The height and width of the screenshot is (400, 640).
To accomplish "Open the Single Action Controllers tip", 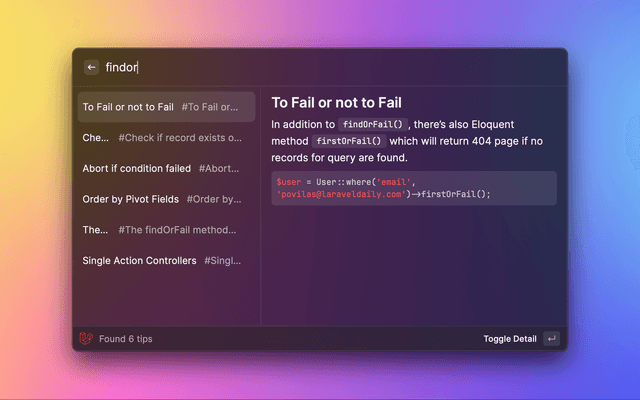I will click(167, 260).
